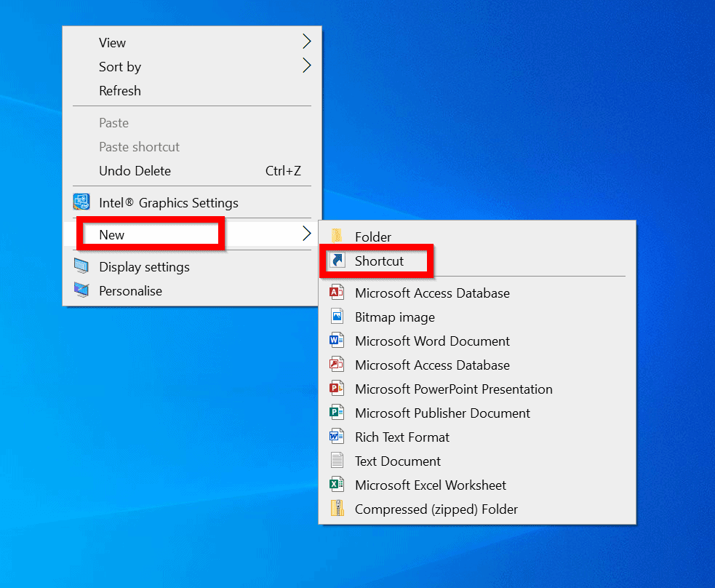Create a new Text Document label
715x588 pixels.
pos(398,461)
